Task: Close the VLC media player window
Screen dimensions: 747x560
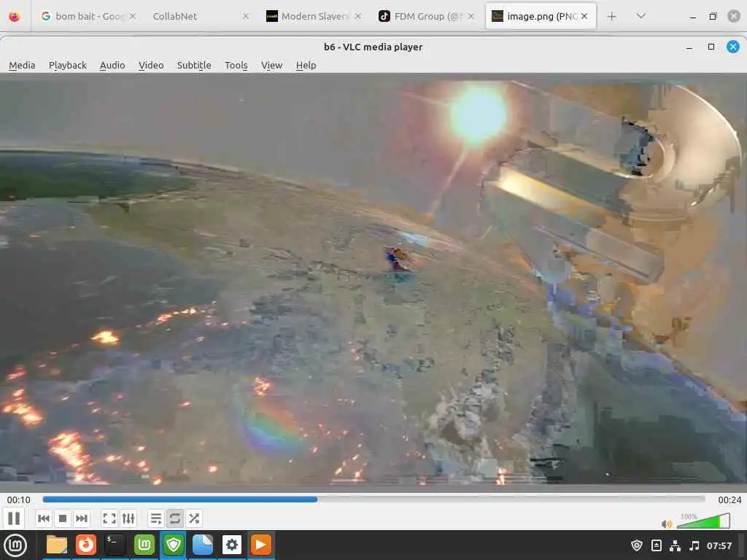Action: [732, 47]
